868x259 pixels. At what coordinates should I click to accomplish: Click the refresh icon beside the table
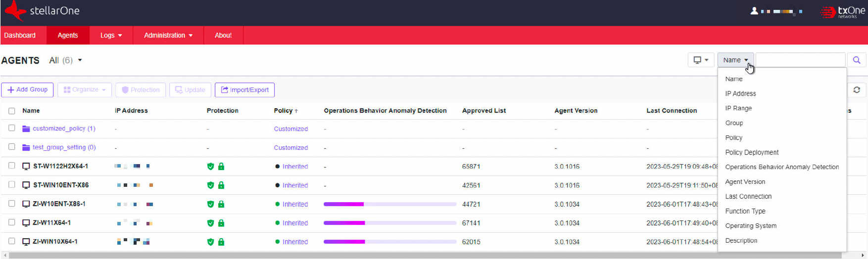pyautogui.click(x=857, y=90)
